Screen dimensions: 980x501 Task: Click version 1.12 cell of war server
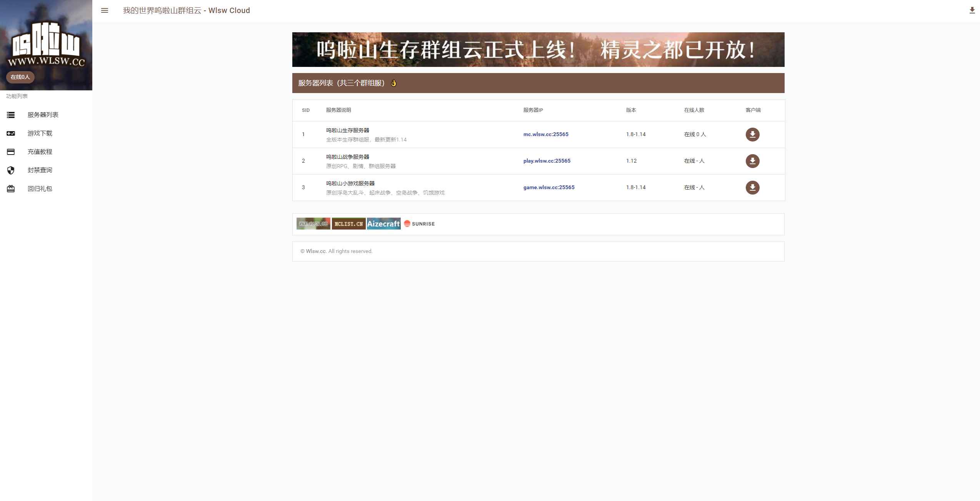pos(631,161)
